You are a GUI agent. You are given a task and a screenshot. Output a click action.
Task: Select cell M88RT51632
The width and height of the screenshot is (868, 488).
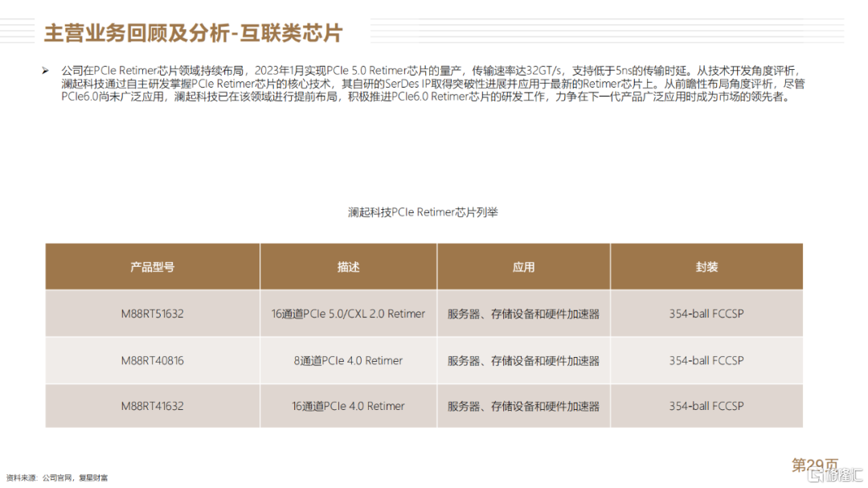click(x=152, y=314)
